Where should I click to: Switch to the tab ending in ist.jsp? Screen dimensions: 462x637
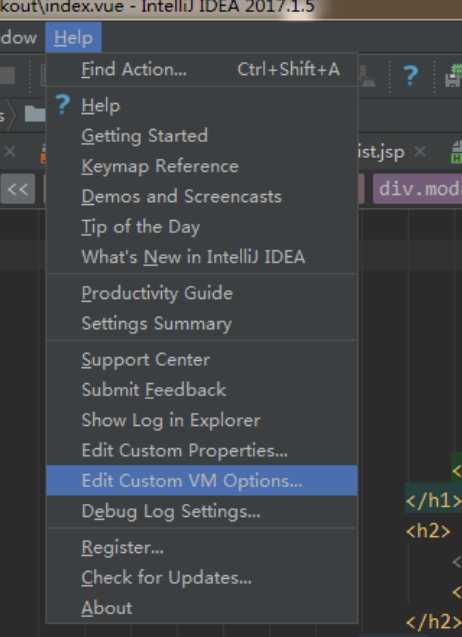(x=382, y=152)
